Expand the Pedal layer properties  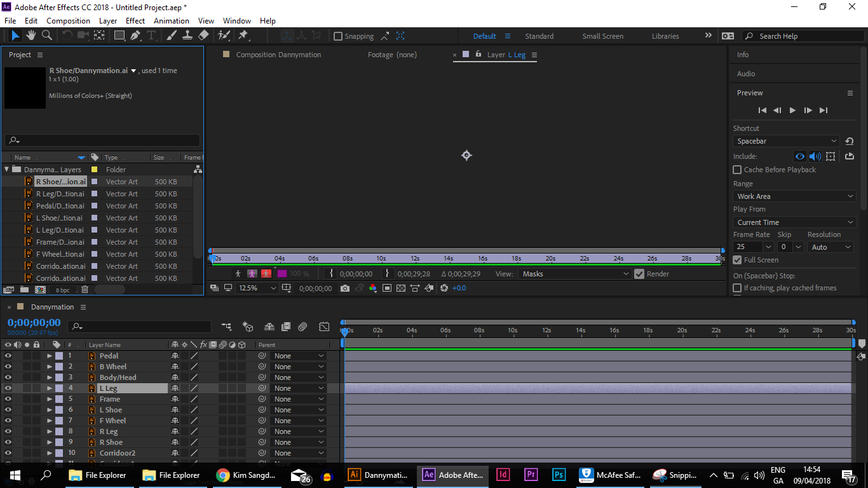50,356
